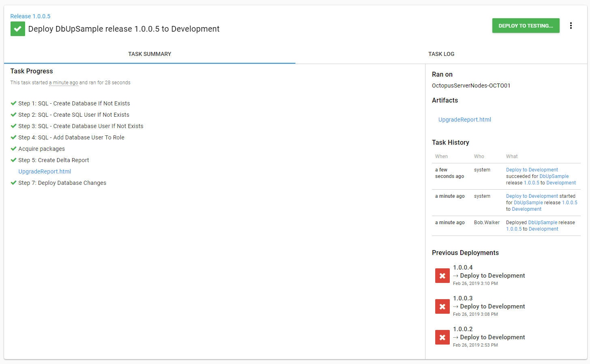
Task: Expand Step 5: Create Delta Report
Action: pyautogui.click(x=53, y=160)
